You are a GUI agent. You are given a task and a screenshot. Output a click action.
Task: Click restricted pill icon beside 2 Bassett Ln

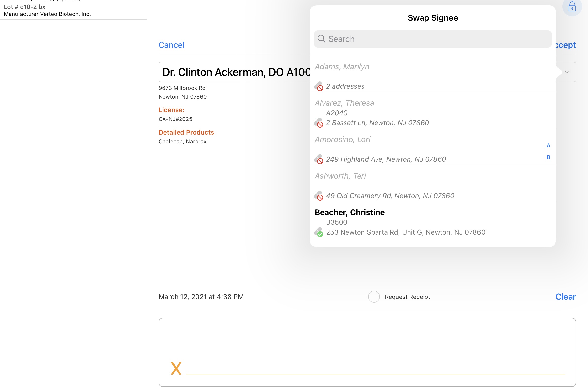click(319, 123)
